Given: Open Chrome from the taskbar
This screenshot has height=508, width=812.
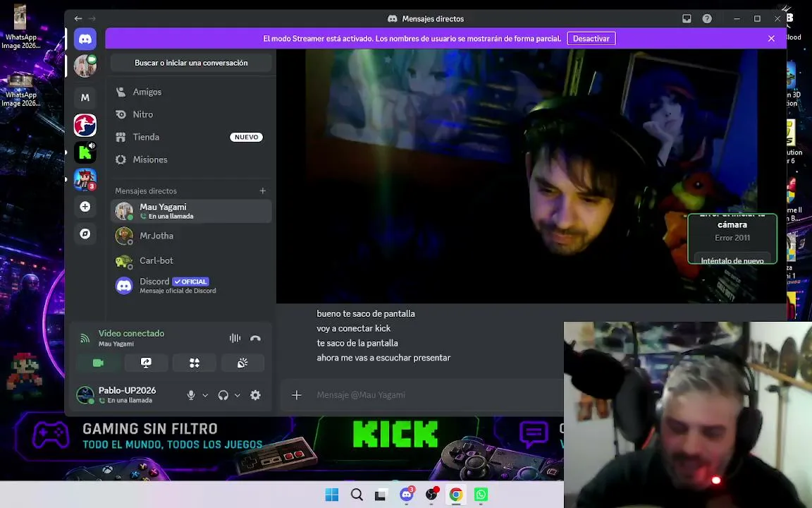Looking at the screenshot, I should 456,495.
